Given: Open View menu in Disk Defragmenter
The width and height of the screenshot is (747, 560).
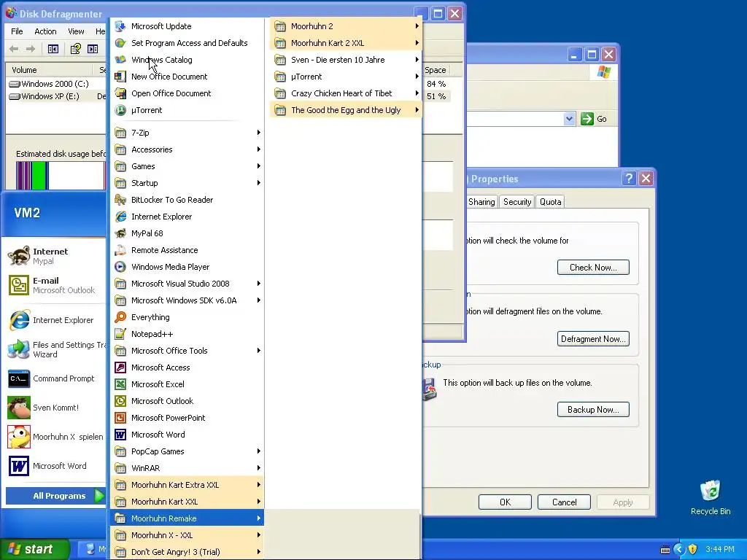Looking at the screenshot, I should pos(76,31).
